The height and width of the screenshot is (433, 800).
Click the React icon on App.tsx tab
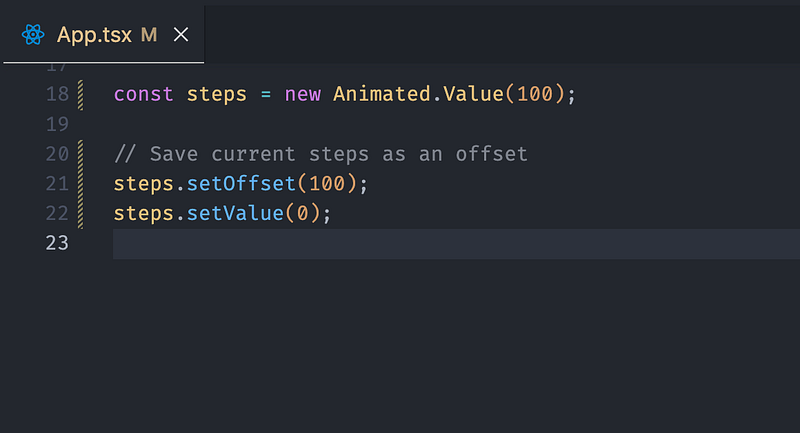(33, 35)
